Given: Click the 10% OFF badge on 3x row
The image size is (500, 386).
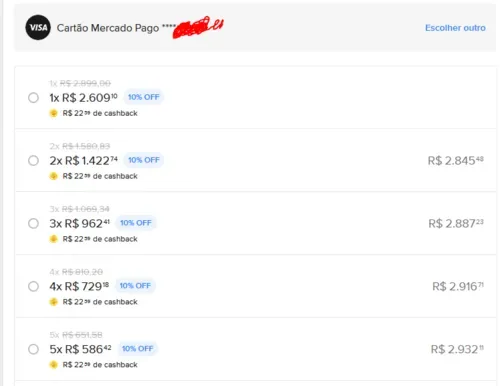Looking at the screenshot, I should 136,223.
